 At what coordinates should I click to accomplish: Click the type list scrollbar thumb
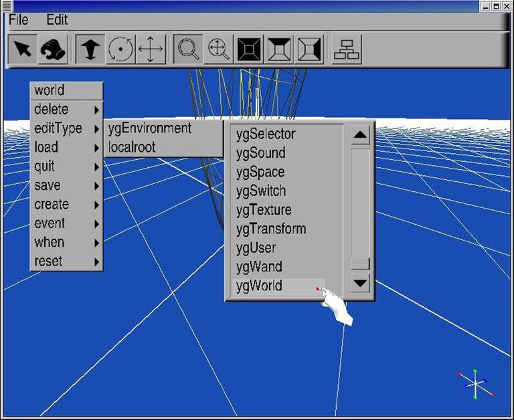[x=360, y=264]
